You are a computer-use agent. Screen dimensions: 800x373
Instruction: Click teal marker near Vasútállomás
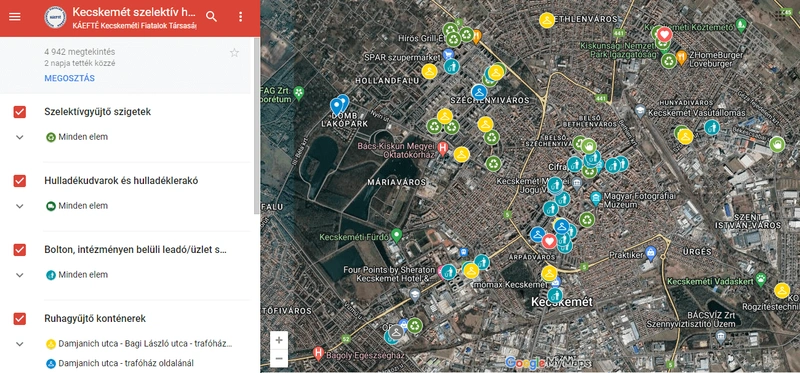tap(712, 127)
